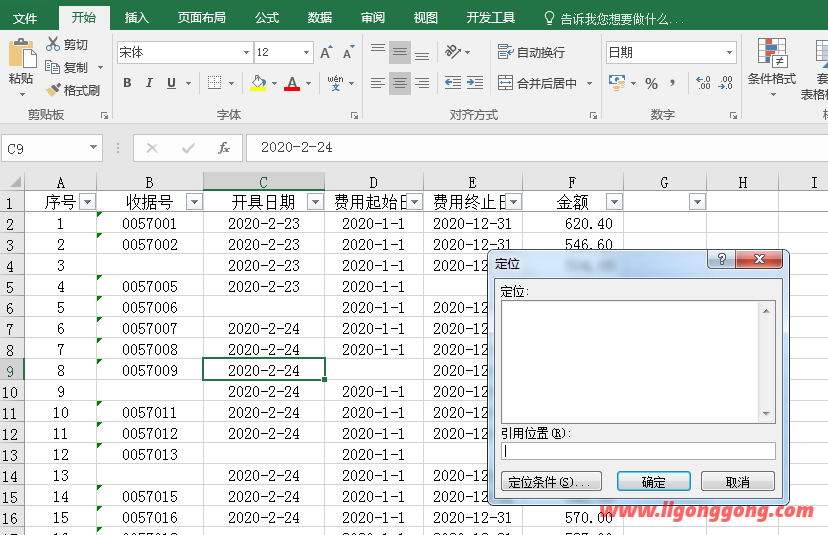828x535 pixels.
Task: Apply percent style to the cell
Action: tap(651, 84)
